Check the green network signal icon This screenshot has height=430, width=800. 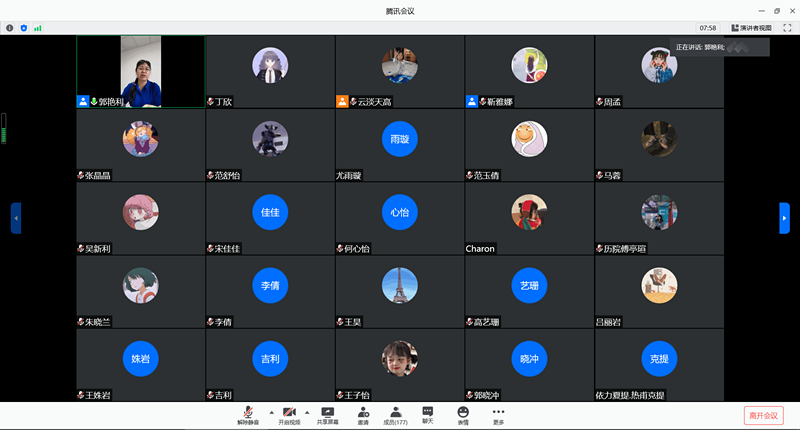coord(38,28)
